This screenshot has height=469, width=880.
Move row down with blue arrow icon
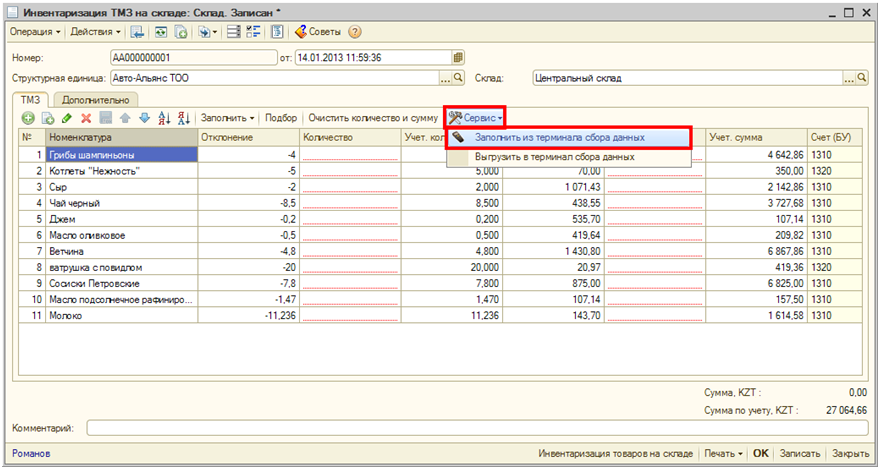tap(144, 118)
